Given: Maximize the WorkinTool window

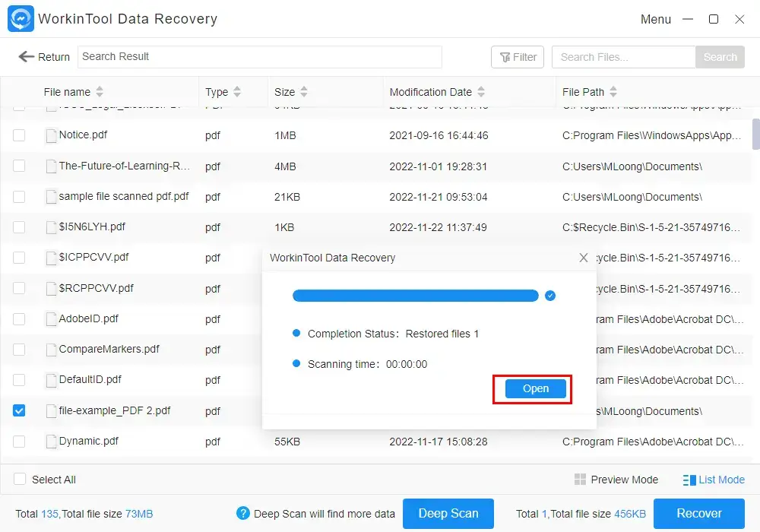Looking at the screenshot, I should tap(714, 19).
